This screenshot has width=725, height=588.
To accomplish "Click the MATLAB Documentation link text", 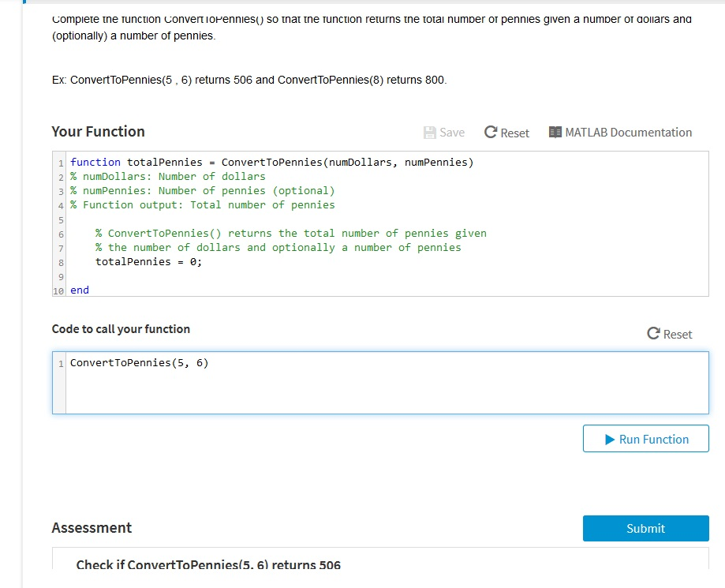I will [x=628, y=133].
